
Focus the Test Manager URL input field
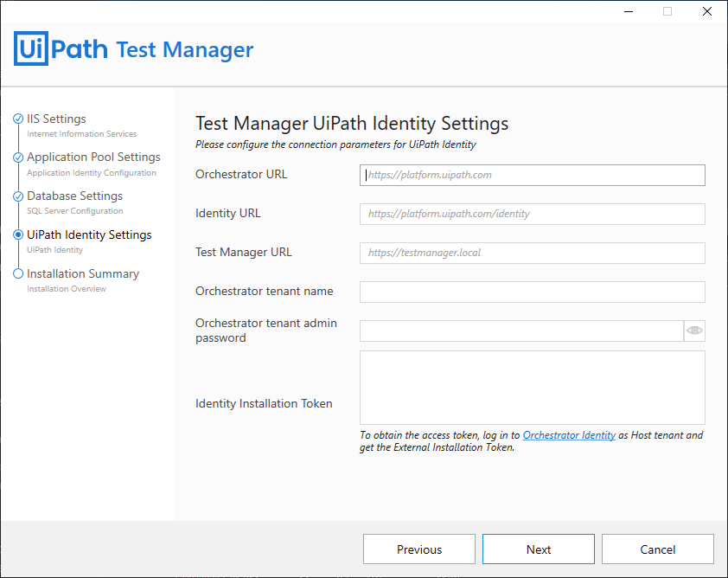pyautogui.click(x=532, y=253)
